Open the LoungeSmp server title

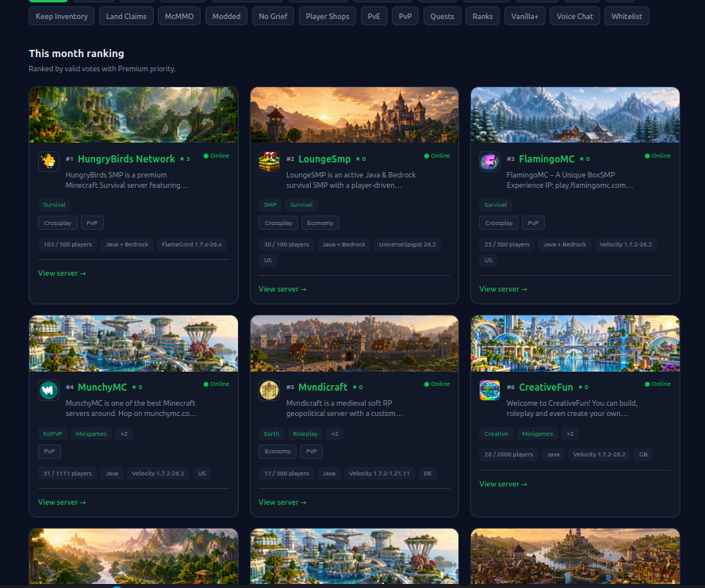324,159
